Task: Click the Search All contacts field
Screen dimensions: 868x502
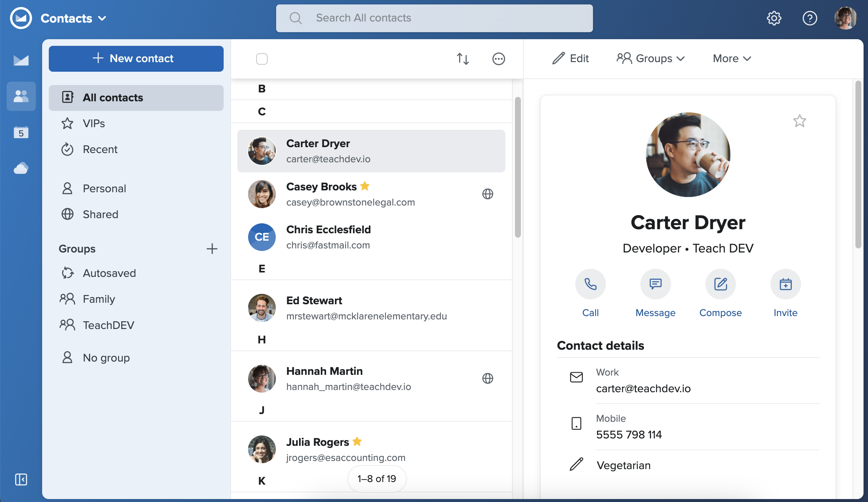Action: coord(434,18)
